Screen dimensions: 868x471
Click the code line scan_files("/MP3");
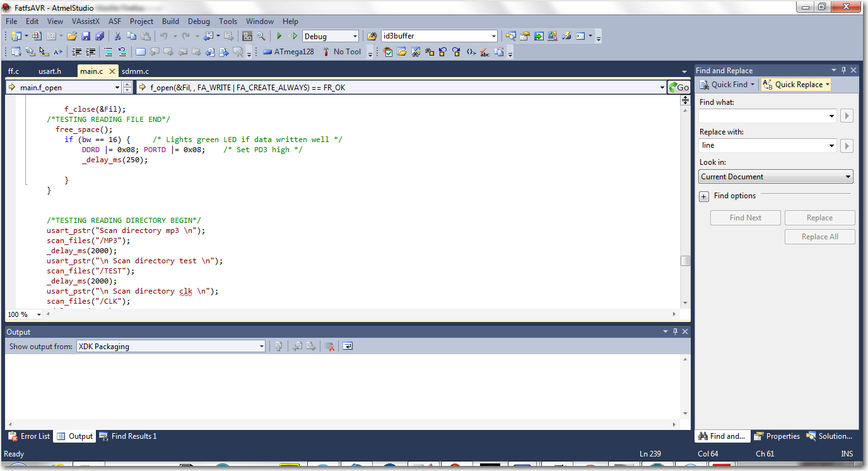[x=88, y=241]
